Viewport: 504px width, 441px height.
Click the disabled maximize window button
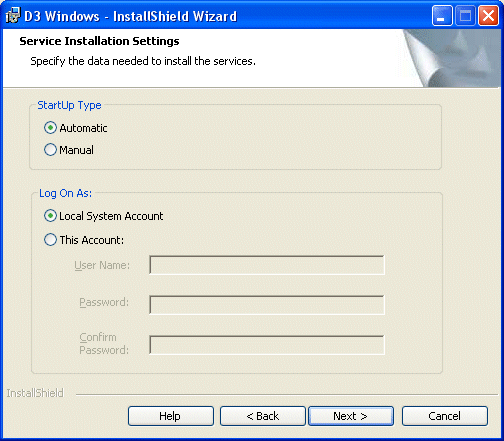coord(465,16)
